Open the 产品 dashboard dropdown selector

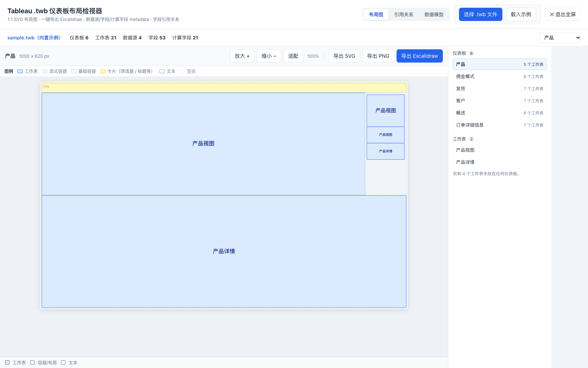(x=560, y=38)
